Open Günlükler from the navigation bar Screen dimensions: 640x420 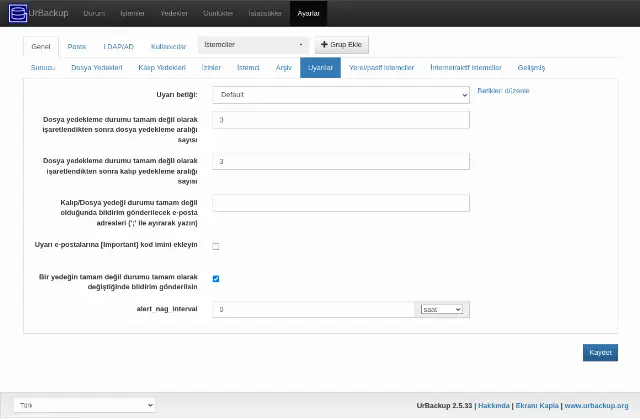click(x=218, y=13)
